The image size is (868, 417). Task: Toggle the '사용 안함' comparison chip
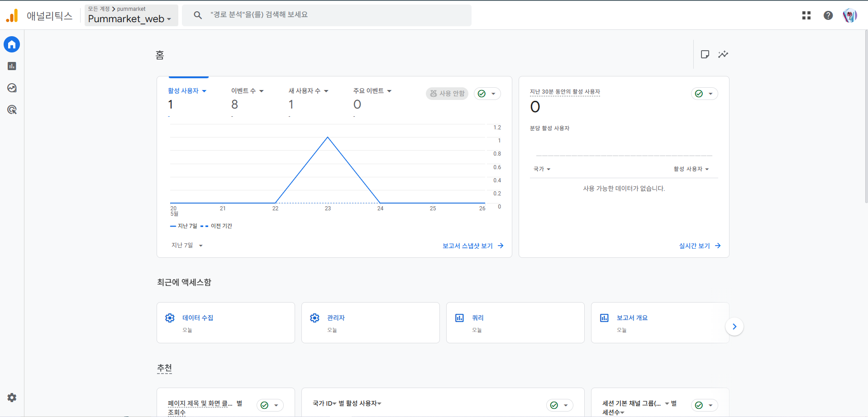tap(447, 94)
